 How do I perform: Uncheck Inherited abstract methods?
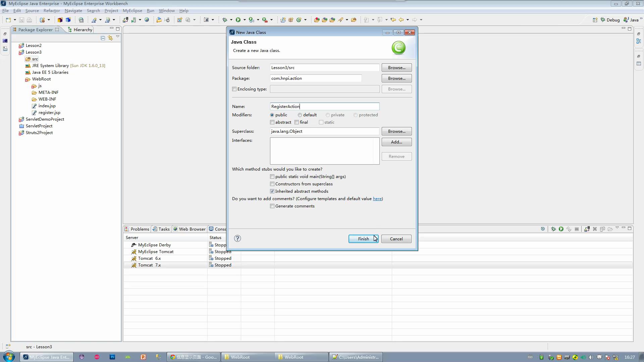[272, 191]
